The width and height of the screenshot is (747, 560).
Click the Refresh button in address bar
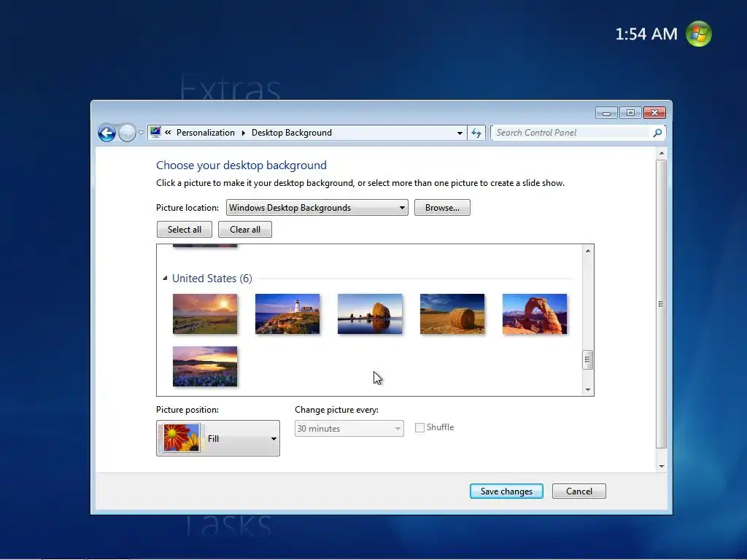click(x=476, y=133)
